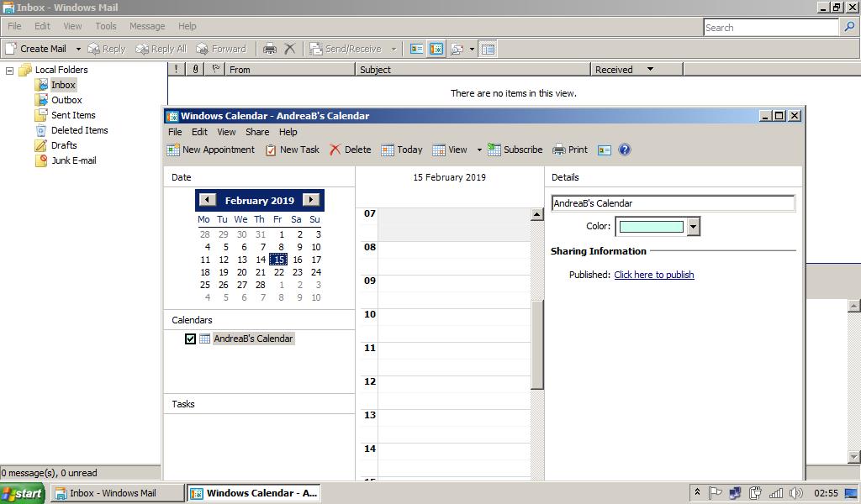The width and height of the screenshot is (861, 504).
Task: Open the Sent Items folder
Action: pyautogui.click(x=73, y=115)
